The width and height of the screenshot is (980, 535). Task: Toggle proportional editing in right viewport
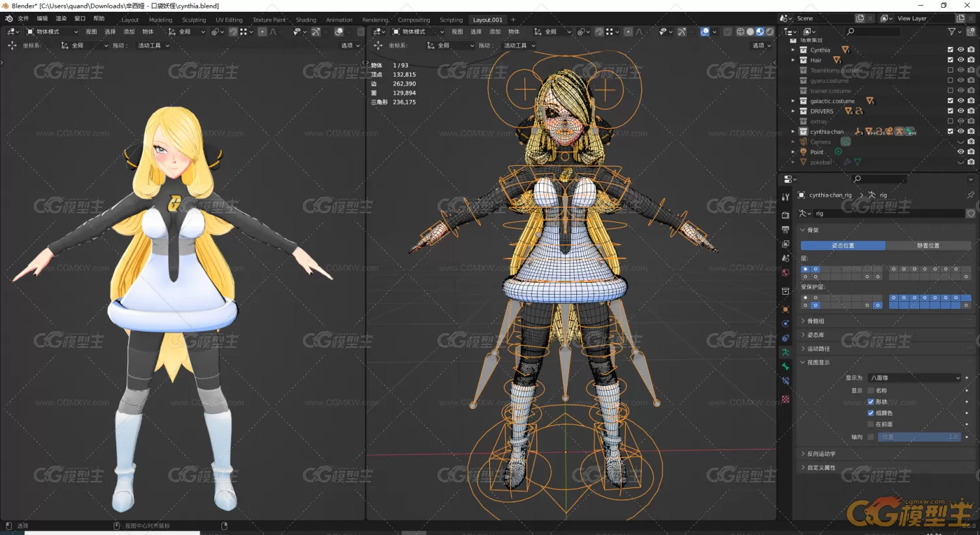629,31
